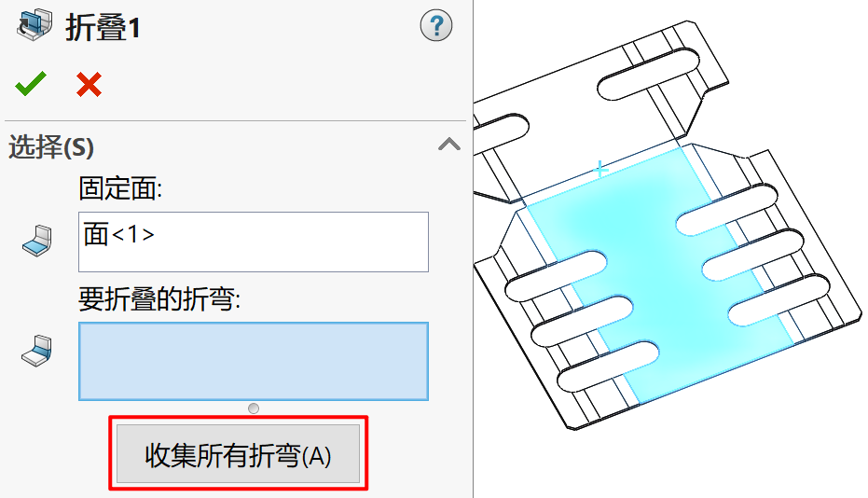This screenshot has height=498, width=868.
Task: Select the 面<1> entry text
Action: 118,234
